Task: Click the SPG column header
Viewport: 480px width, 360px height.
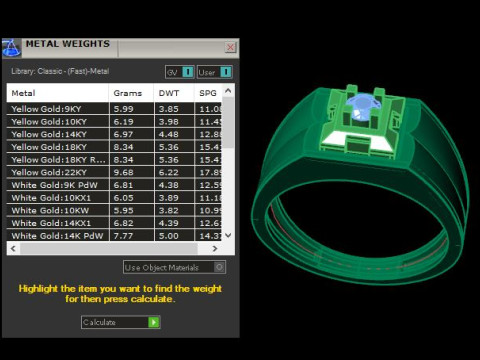Action: pos(208,93)
